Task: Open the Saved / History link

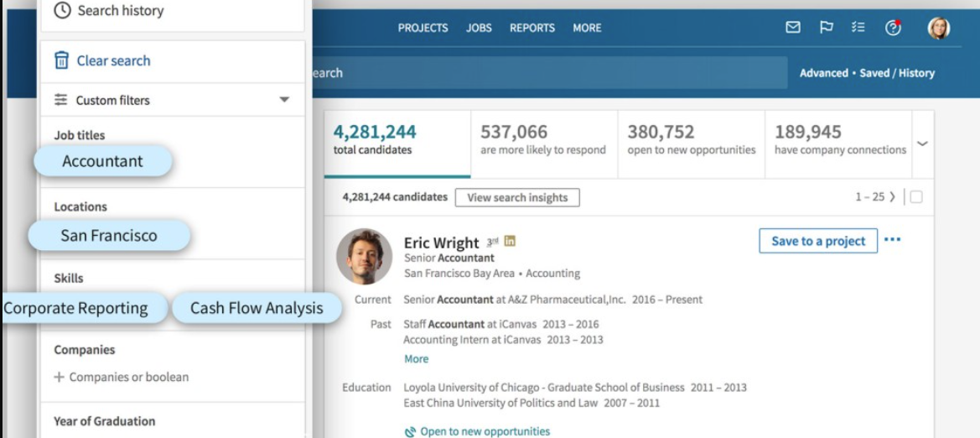Action: click(x=897, y=73)
